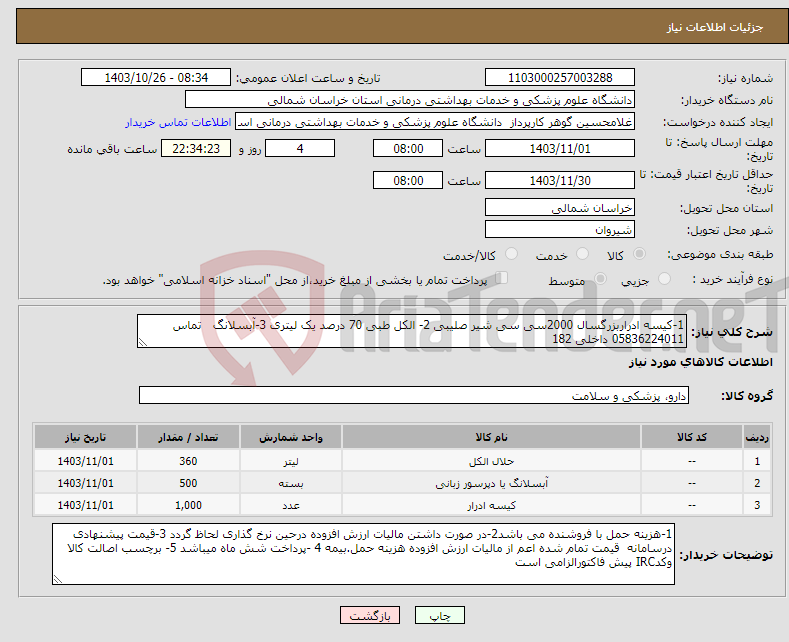Click the resize handle of the buyer notes box
Viewport: 789px width, 642px height.
click(x=58, y=579)
